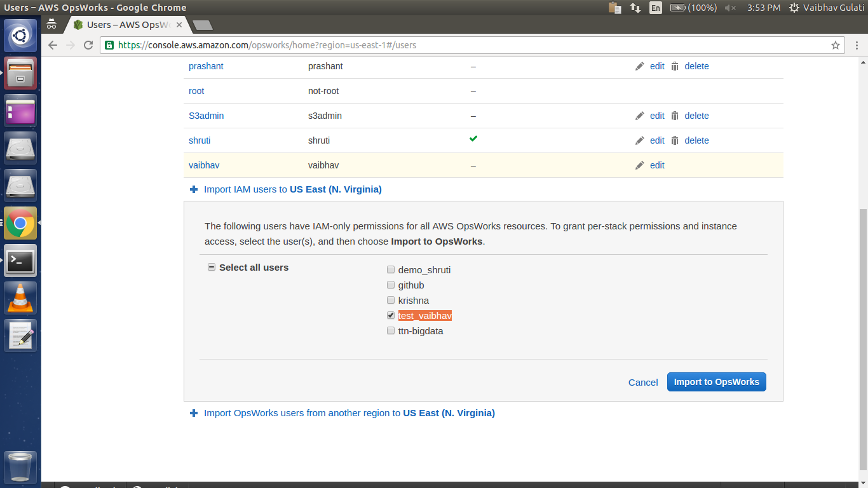Toggle Select all users checkbox
868x488 pixels.
[212, 268]
